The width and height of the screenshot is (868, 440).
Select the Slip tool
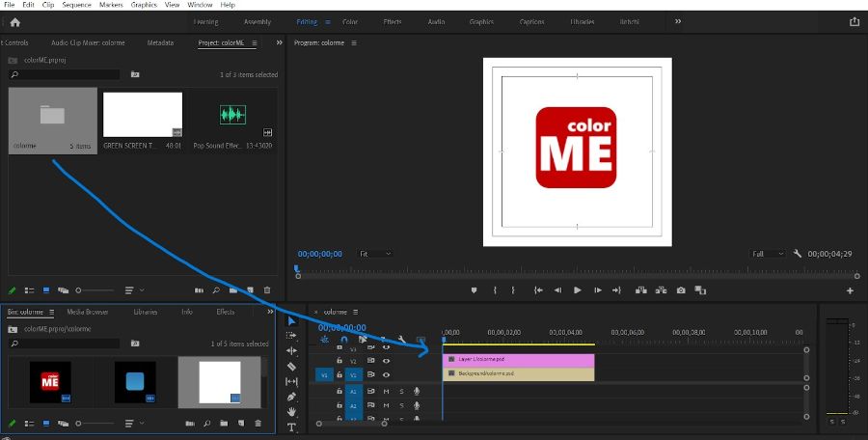tap(291, 381)
